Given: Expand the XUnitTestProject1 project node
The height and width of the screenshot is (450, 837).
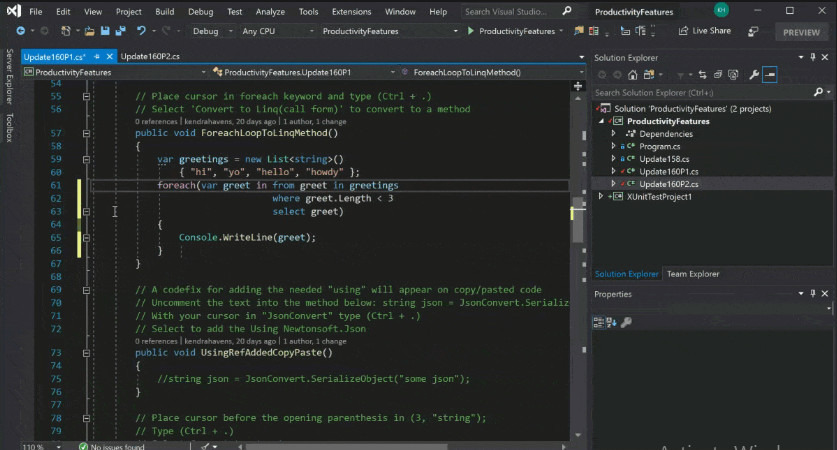Looking at the screenshot, I should click(601, 197).
